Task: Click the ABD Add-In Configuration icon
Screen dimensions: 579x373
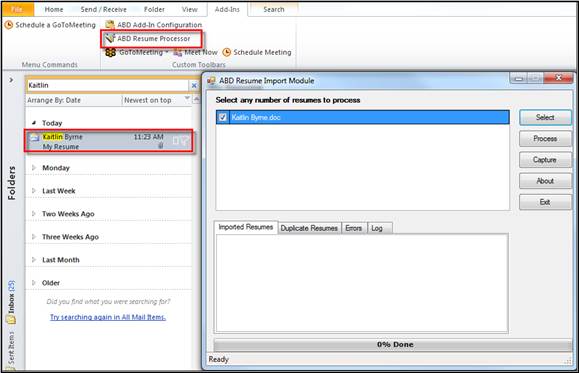Action: tap(110, 25)
